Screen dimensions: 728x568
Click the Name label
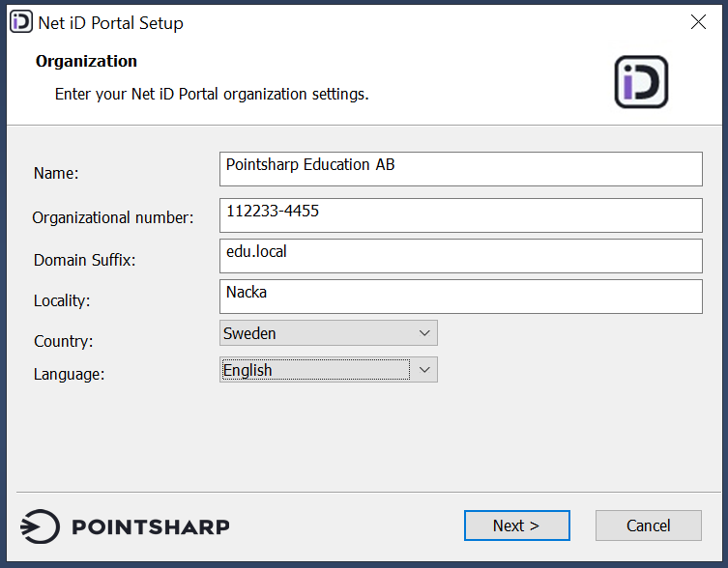click(x=56, y=174)
